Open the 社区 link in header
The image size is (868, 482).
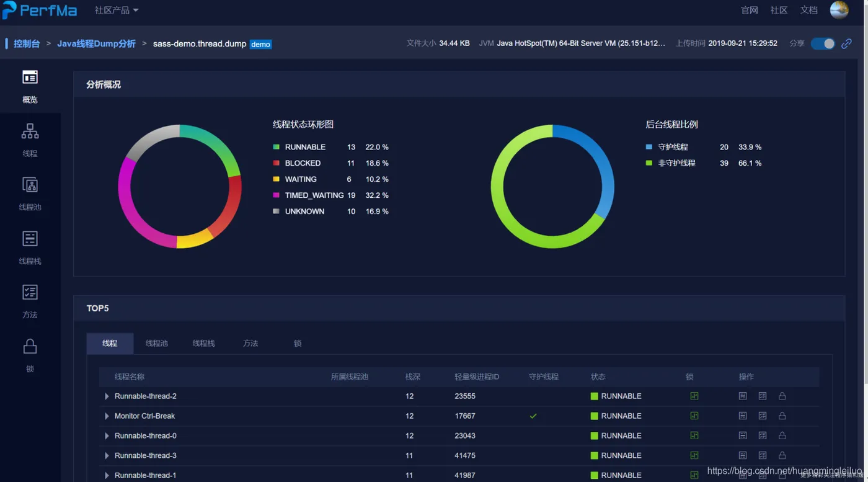pyautogui.click(x=779, y=11)
